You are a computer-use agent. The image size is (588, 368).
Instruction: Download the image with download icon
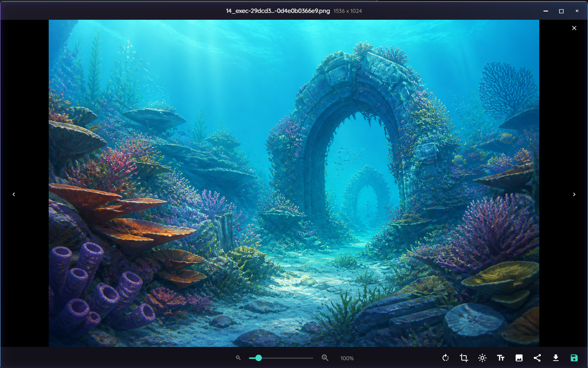(x=555, y=358)
